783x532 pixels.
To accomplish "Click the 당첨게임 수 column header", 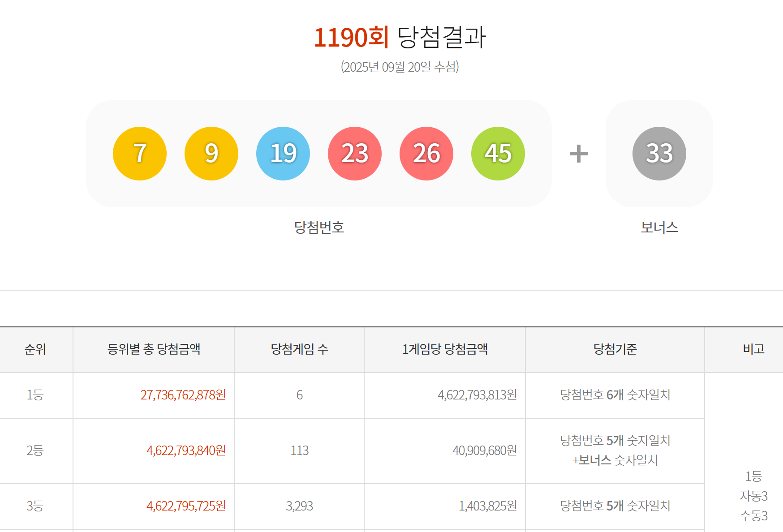I will (x=299, y=349).
